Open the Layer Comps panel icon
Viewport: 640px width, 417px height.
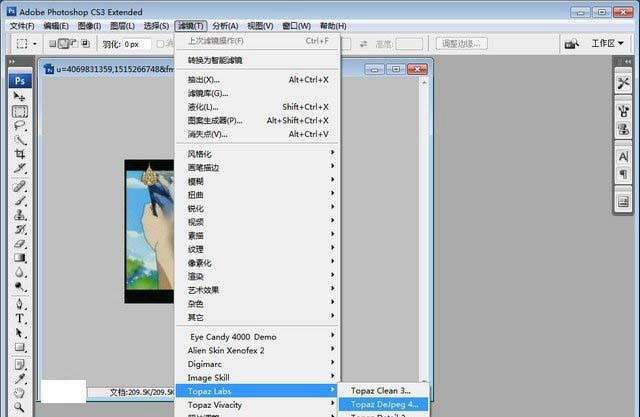tap(623, 202)
